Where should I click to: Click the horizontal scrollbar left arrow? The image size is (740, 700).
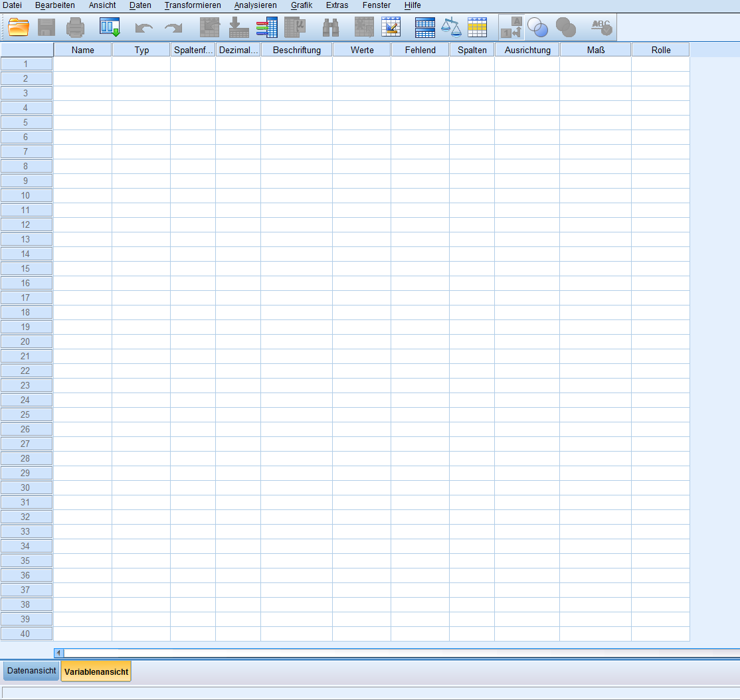click(58, 653)
